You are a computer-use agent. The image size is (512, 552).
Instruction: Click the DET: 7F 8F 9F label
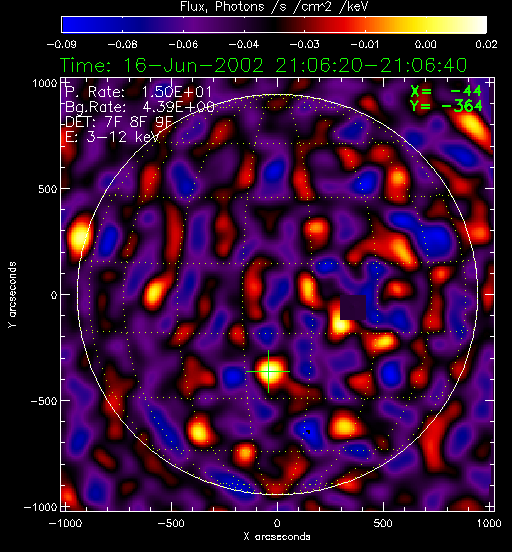point(119,122)
